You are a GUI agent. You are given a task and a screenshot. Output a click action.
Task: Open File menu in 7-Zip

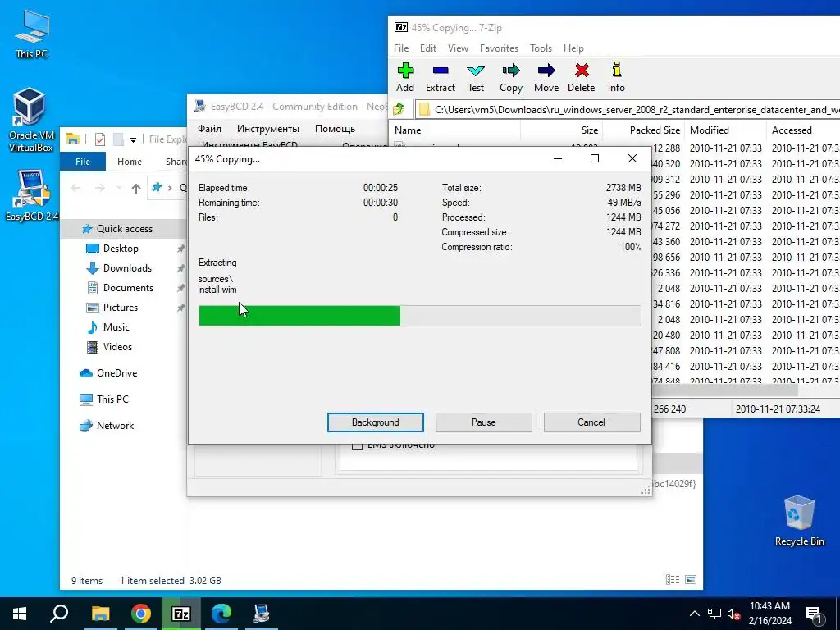tap(400, 48)
